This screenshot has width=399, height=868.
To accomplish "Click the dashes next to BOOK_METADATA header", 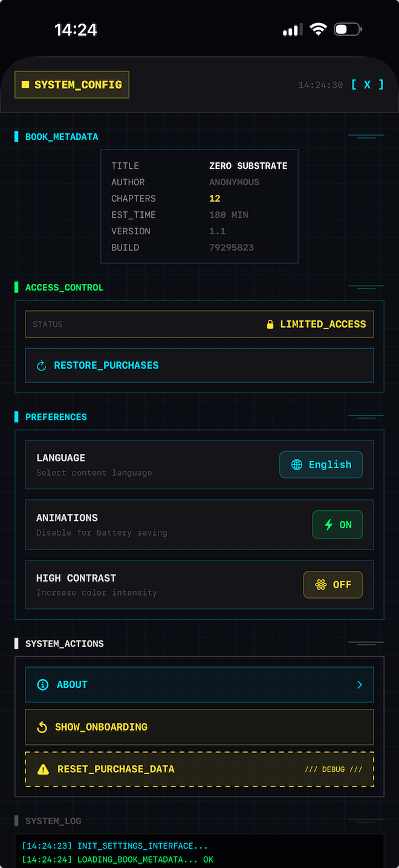I will [x=365, y=136].
